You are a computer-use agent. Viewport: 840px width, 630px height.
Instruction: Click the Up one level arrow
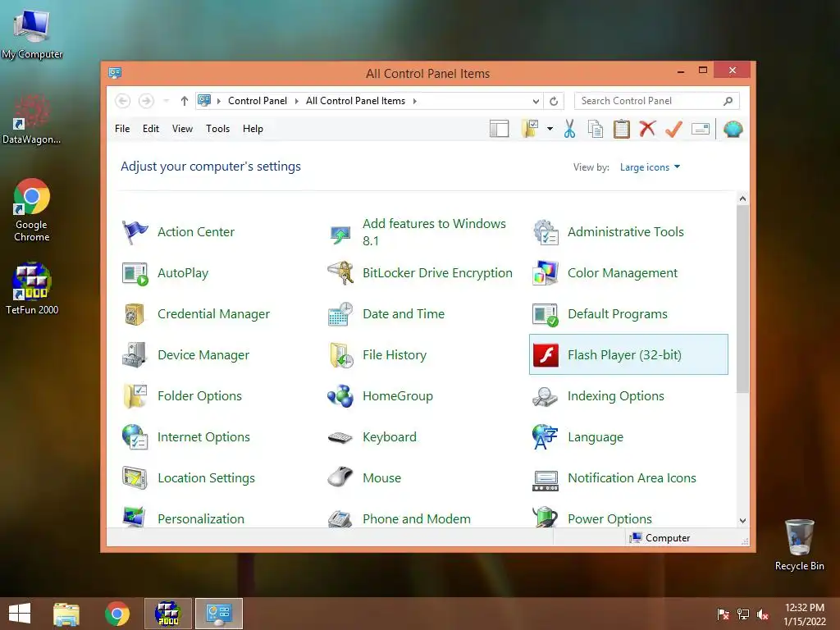(185, 101)
